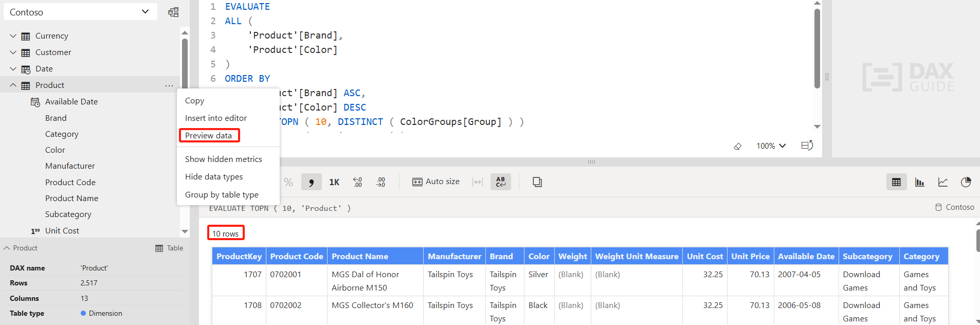The width and height of the screenshot is (980, 325).
Task: Click the Unit Price column header
Action: click(x=751, y=256)
